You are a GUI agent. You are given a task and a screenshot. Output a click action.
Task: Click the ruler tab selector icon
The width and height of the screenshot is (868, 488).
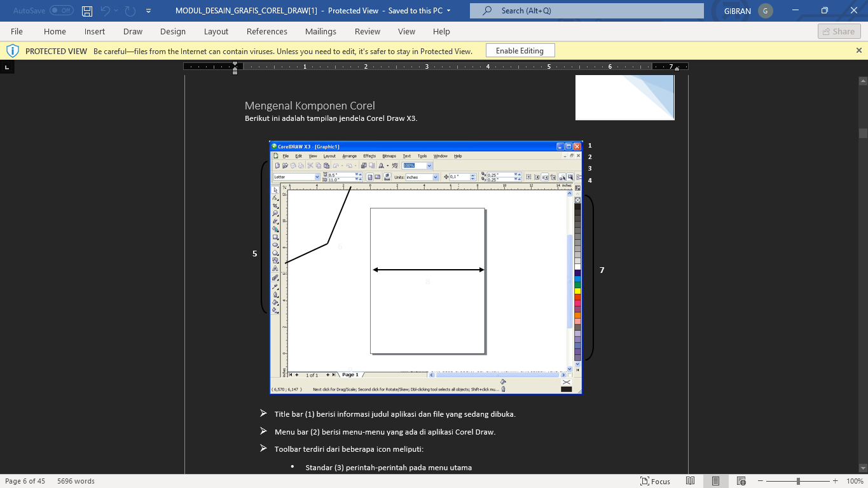click(7, 67)
